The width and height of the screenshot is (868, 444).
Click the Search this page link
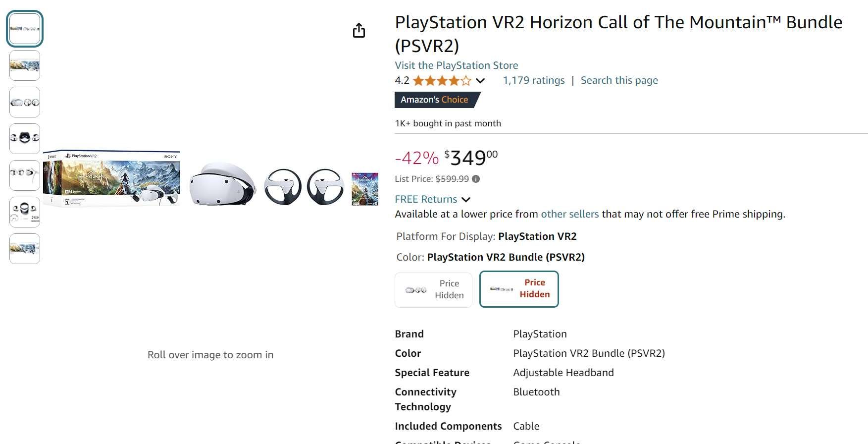pos(619,80)
